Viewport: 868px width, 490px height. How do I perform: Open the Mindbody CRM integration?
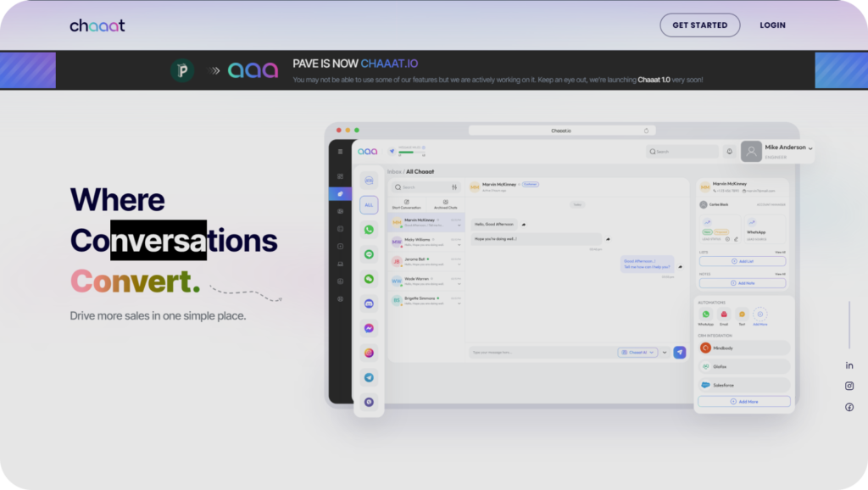pyautogui.click(x=744, y=348)
